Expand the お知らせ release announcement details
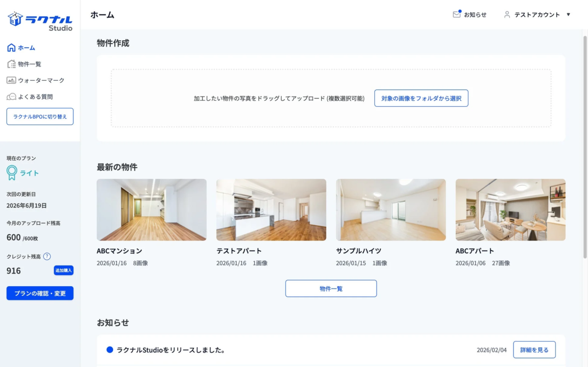The image size is (588, 367). tap(534, 349)
